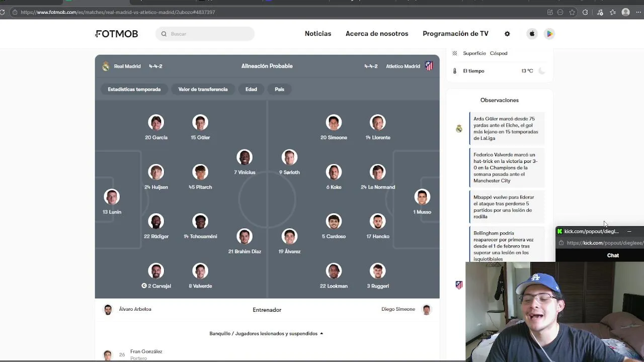This screenshot has width=644, height=362.
Task: Select Güler player photo
Action: [x=200, y=123]
